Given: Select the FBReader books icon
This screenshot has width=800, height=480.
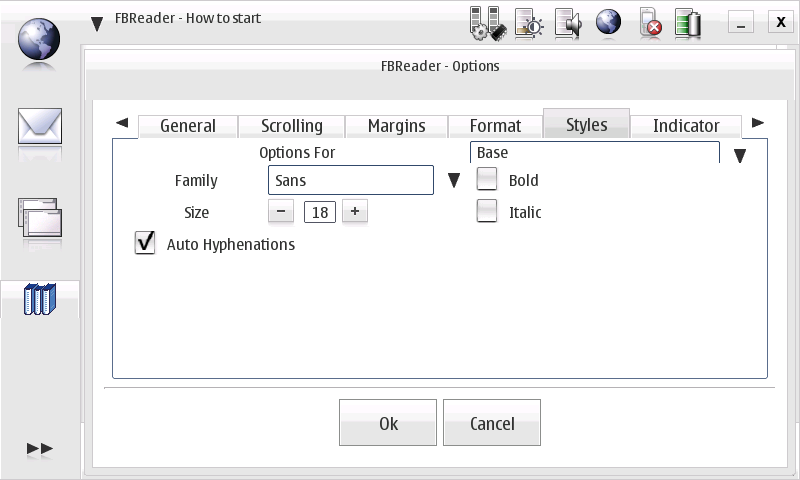Looking at the screenshot, I should coord(40,299).
